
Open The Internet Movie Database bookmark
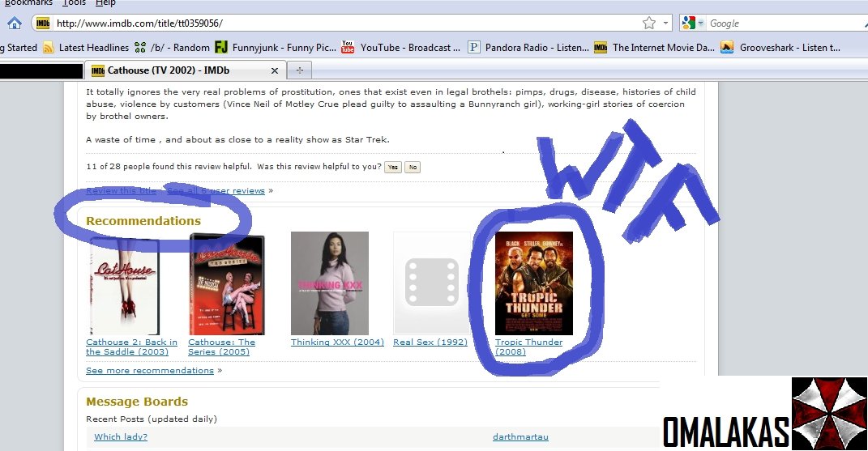click(x=654, y=48)
